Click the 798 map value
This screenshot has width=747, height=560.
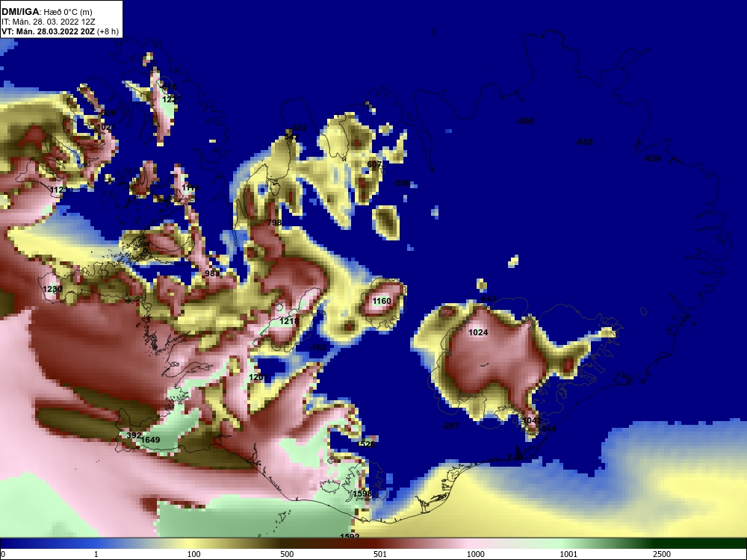(274, 223)
